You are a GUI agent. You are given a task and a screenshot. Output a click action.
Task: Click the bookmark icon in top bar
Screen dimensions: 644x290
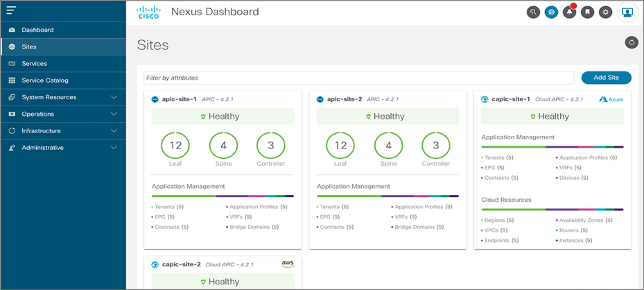point(587,12)
